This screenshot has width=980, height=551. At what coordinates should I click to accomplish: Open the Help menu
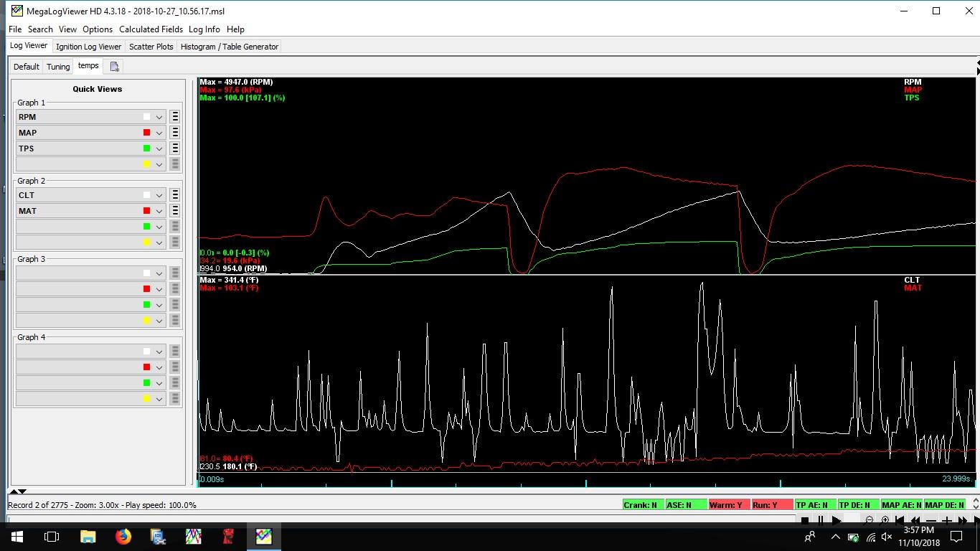(x=235, y=29)
